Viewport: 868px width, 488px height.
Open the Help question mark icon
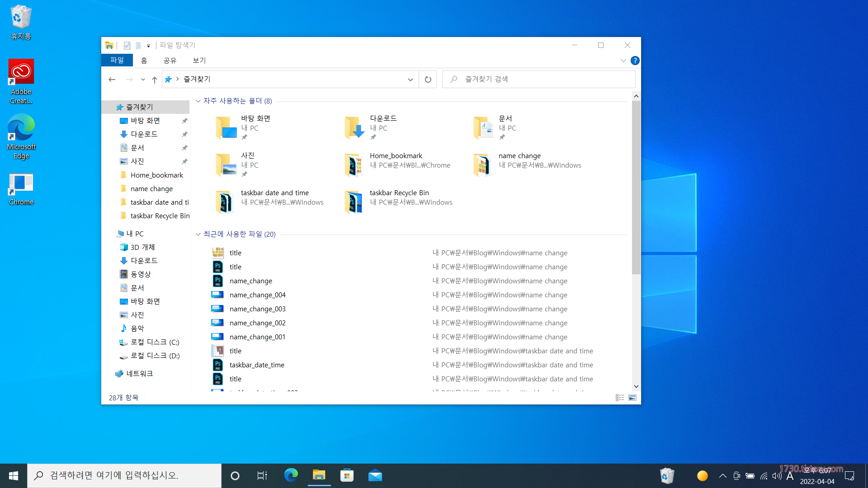point(635,61)
